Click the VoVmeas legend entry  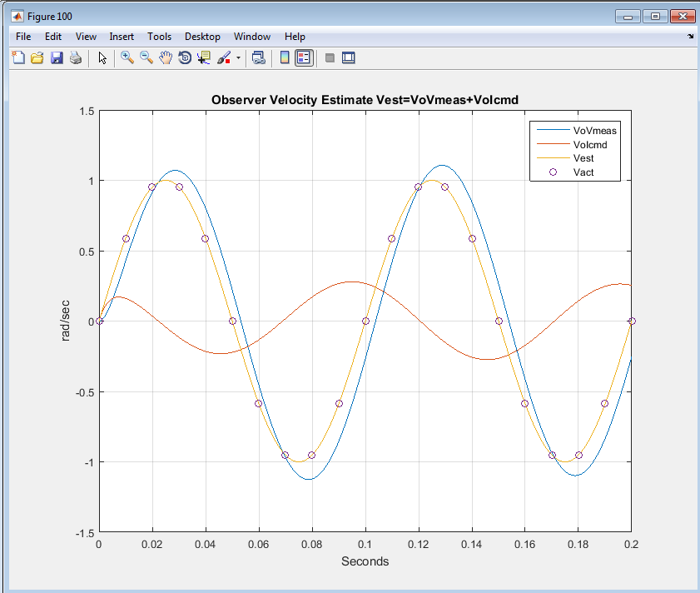tap(594, 131)
